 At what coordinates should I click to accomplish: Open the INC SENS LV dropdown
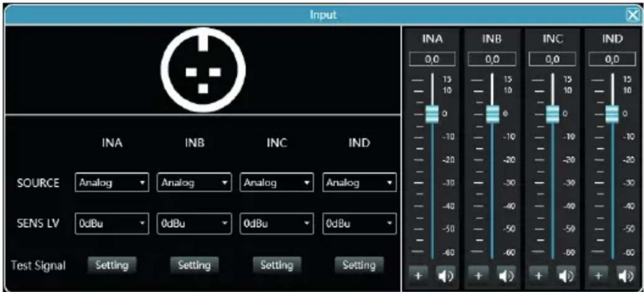click(x=277, y=223)
